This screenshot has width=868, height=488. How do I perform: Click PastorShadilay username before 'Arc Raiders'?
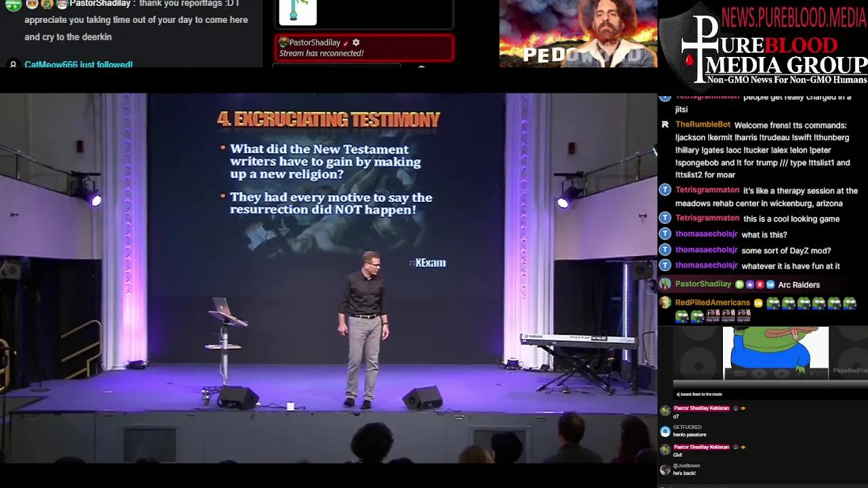703,284
